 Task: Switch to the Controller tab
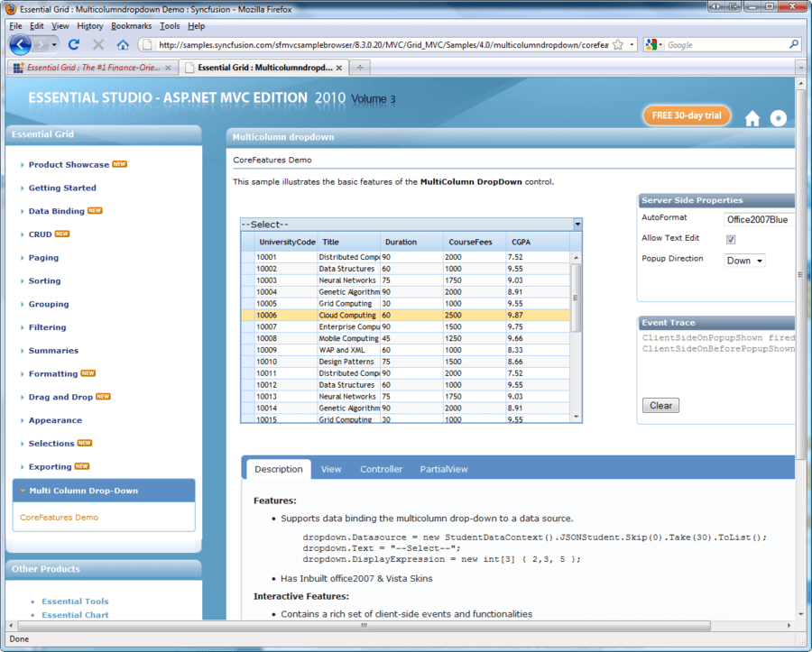point(381,468)
